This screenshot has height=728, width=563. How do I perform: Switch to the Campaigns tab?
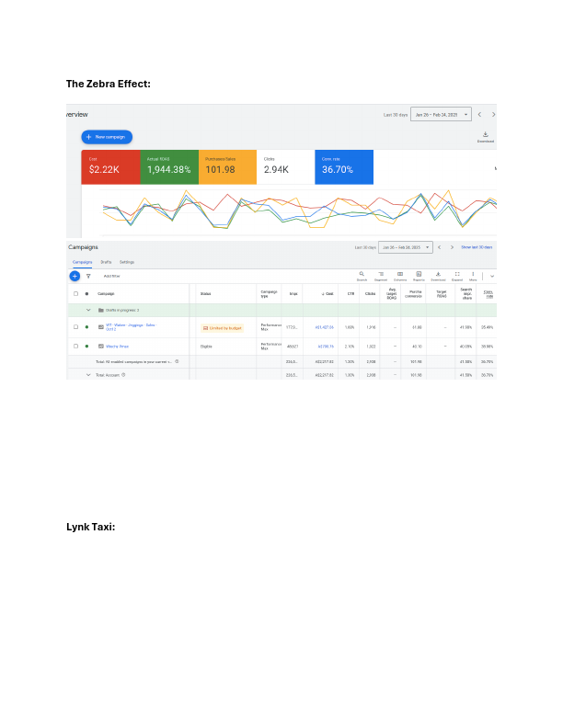pyautogui.click(x=82, y=262)
